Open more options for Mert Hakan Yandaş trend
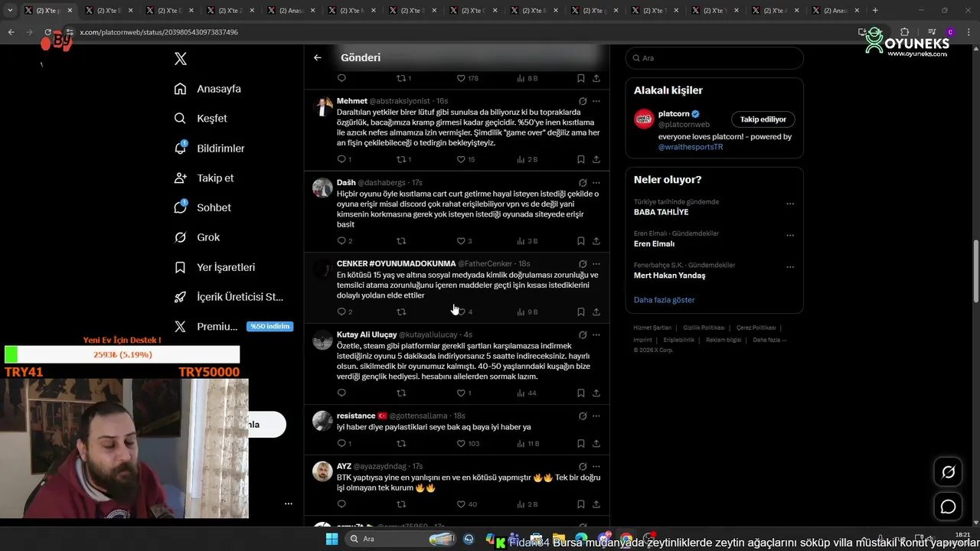The image size is (980, 551). (790, 267)
